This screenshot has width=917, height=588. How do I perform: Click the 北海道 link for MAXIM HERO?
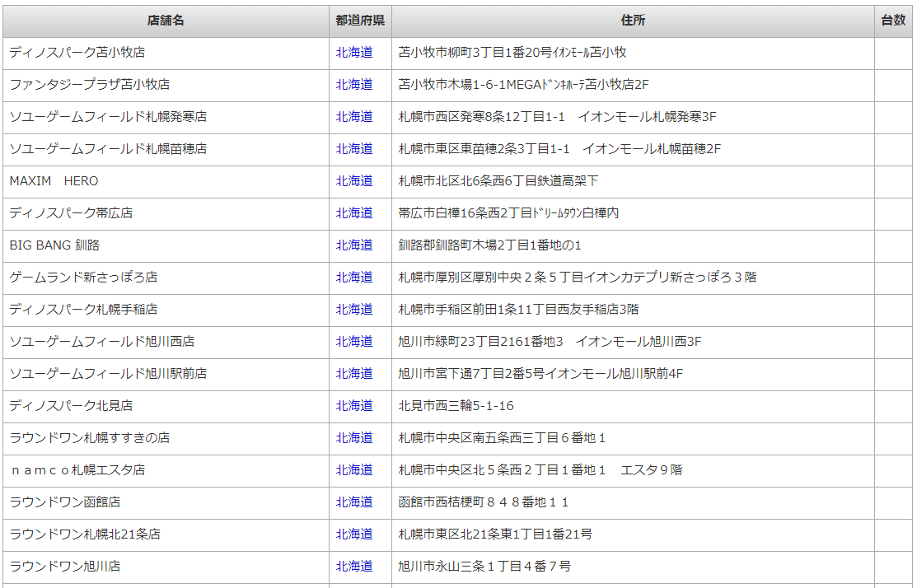353,181
